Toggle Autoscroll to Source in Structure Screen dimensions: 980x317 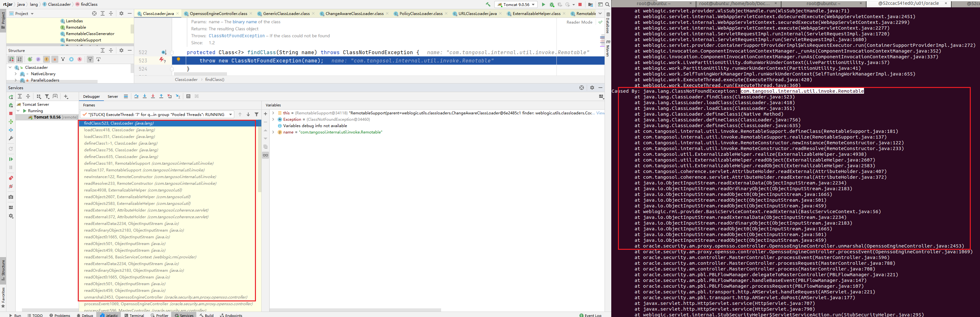[90, 59]
